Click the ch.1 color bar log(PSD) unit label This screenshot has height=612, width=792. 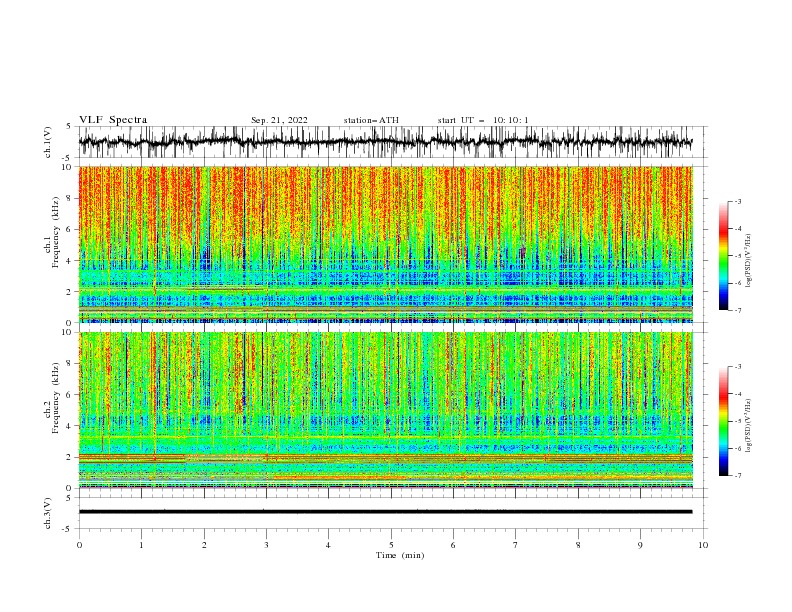[x=748, y=261]
